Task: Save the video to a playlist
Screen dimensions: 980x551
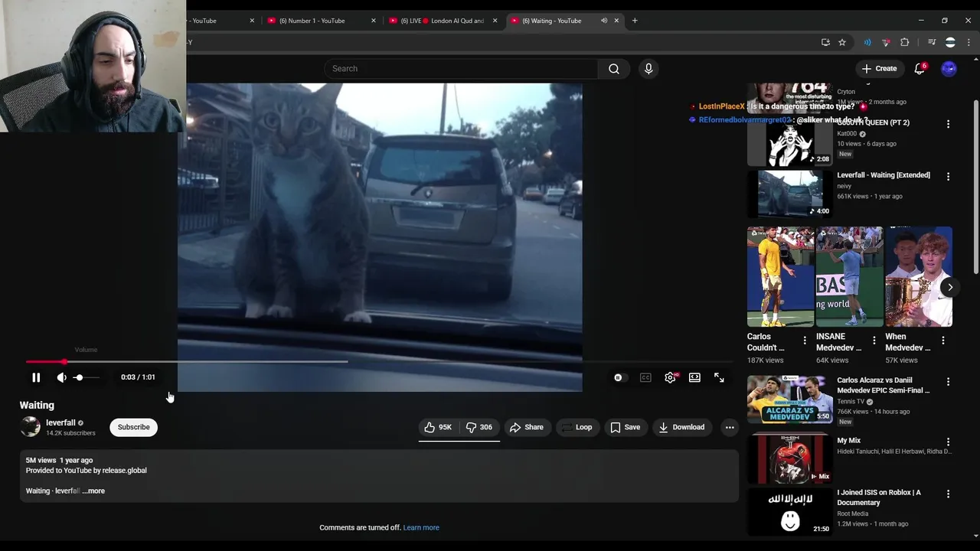Action: [625, 427]
